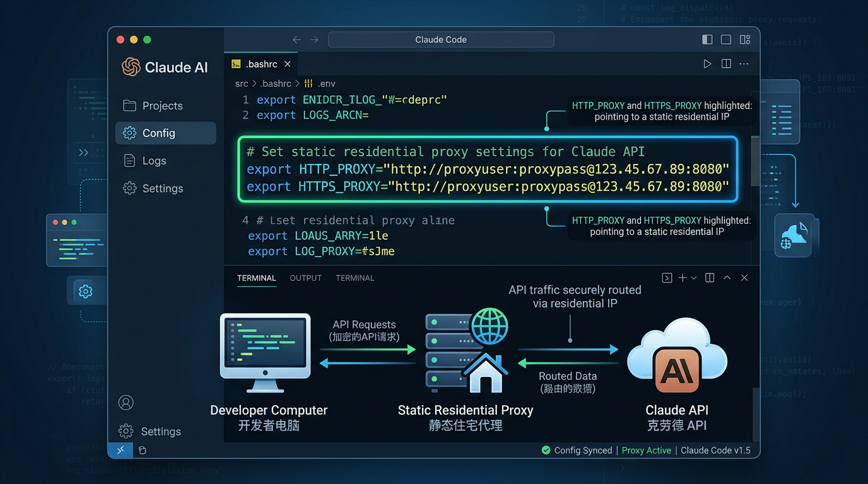
Task: Go forward with the right arrow
Action: tap(314, 40)
